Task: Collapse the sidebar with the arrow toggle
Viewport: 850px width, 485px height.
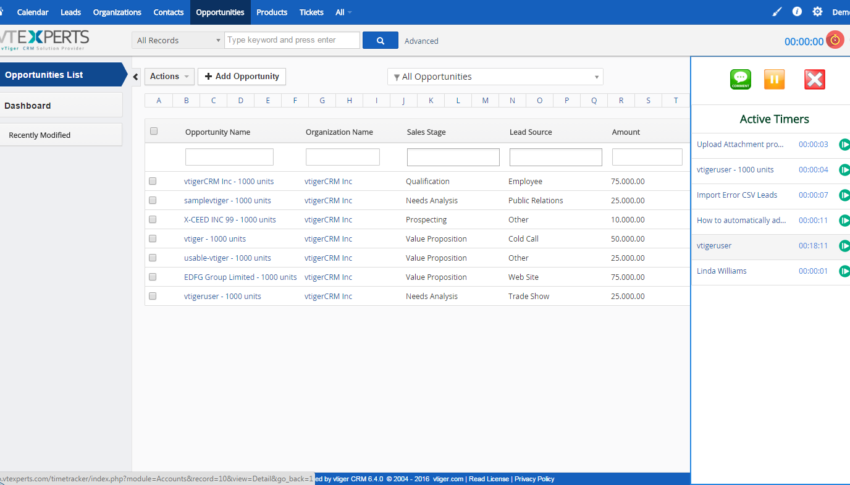Action: (136, 77)
